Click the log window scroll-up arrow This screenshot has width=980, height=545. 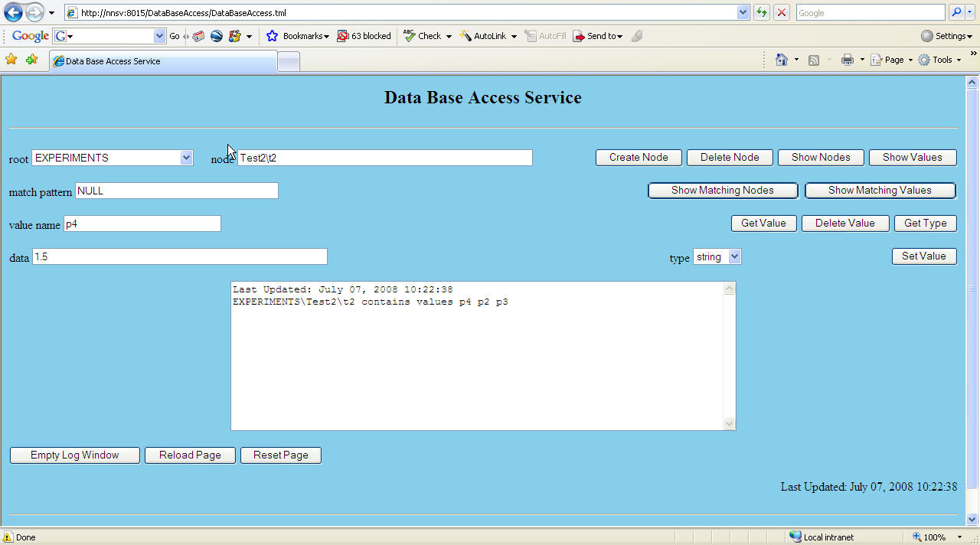coord(729,289)
